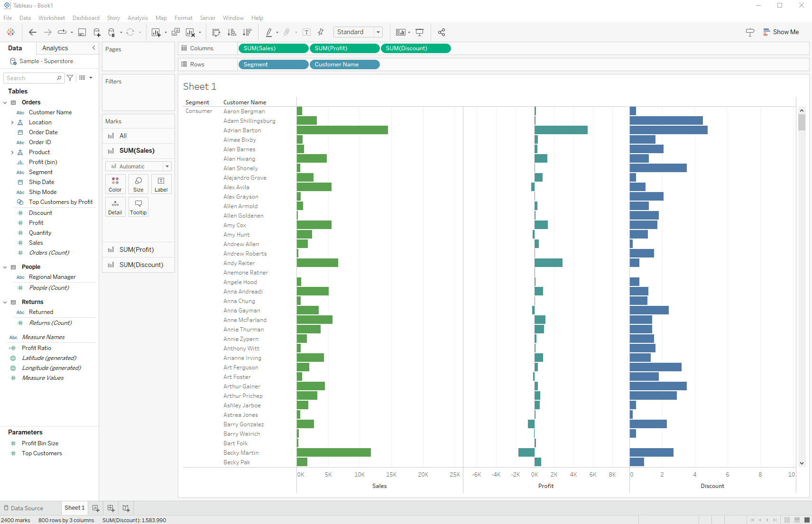812x524 pixels.
Task: Expand the Location hierarchy
Action: pyautogui.click(x=12, y=122)
